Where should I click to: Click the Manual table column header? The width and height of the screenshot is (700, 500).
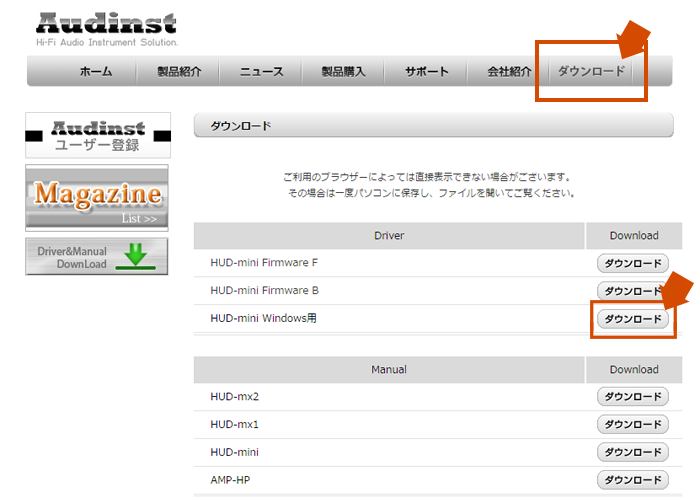389,370
